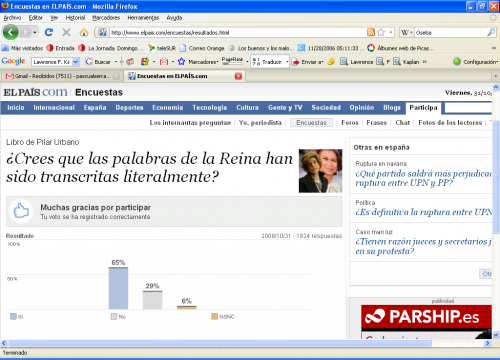Click the Traducir toolbar button
This screenshot has height=360, width=500.
pos(270,62)
